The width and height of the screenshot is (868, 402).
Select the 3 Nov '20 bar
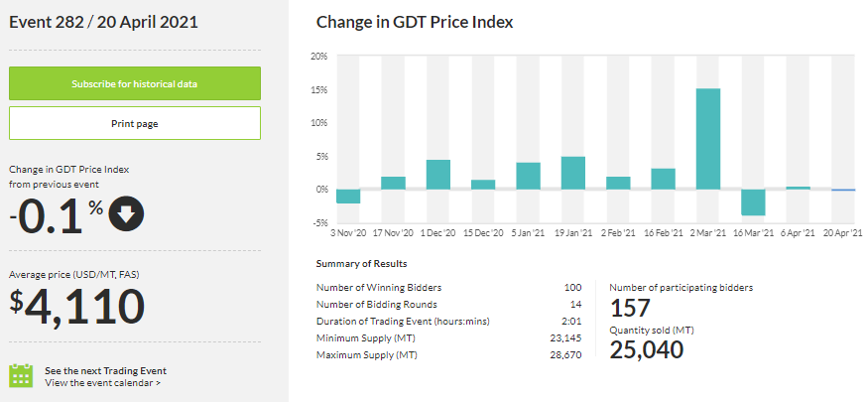pos(348,196)
